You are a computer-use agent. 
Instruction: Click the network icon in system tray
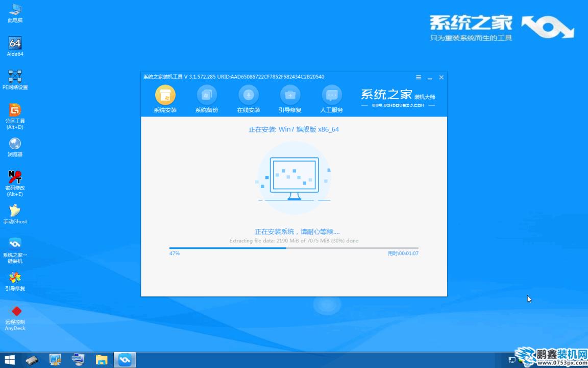(512, 360)
